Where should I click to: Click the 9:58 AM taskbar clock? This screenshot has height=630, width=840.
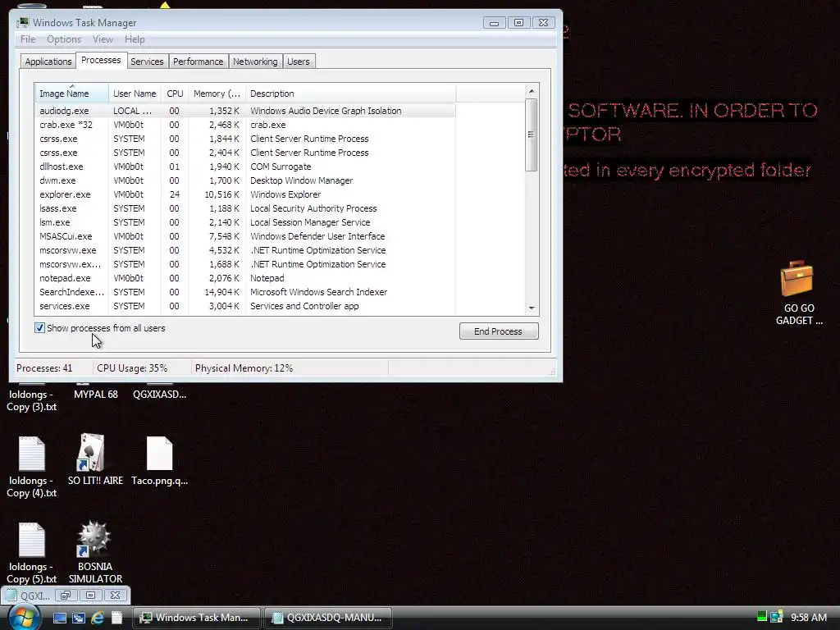pos(808,617)
